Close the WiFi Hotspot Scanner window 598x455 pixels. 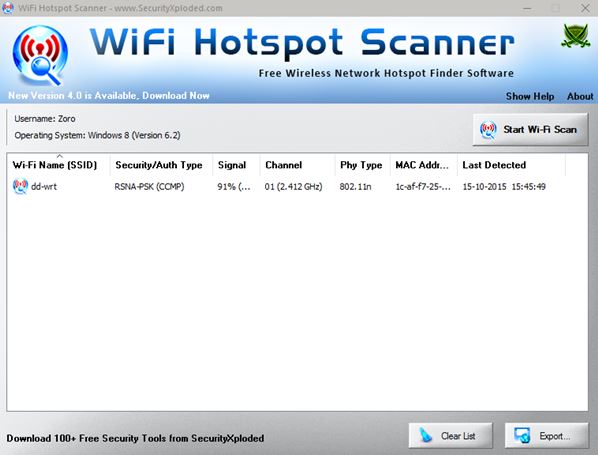(x=585, y=8)
